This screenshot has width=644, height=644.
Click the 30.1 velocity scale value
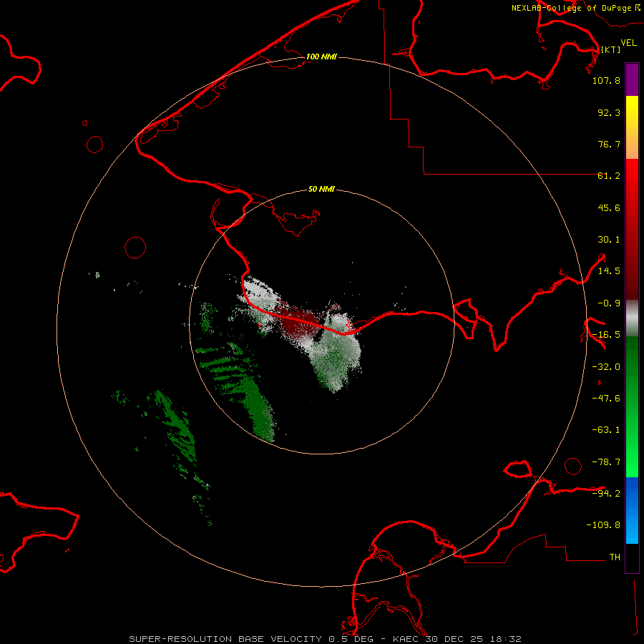tap(609, 240)
